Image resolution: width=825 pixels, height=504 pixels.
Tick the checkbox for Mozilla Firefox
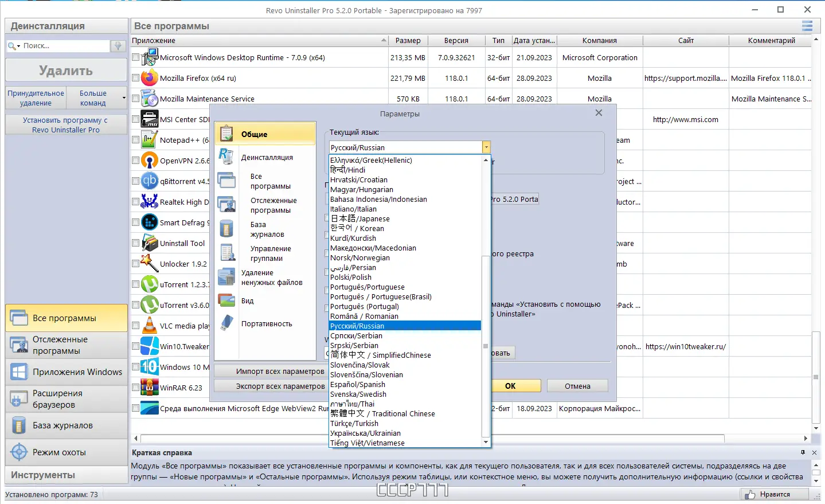(136, 78)
